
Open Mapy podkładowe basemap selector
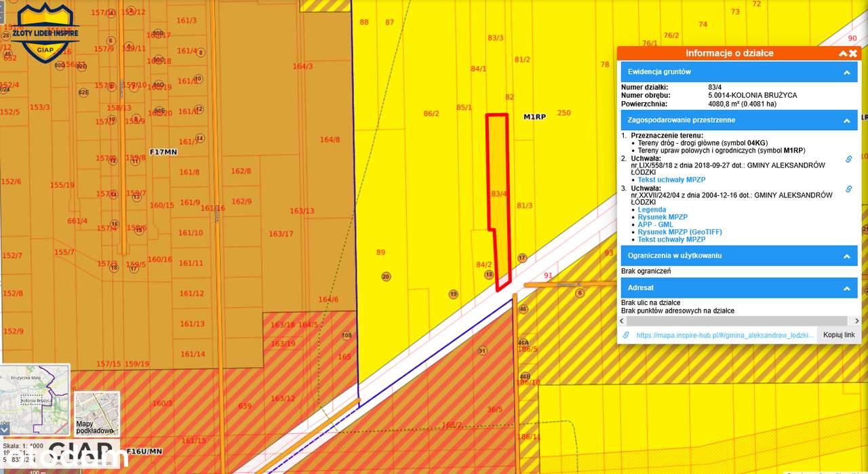point(97,414)
